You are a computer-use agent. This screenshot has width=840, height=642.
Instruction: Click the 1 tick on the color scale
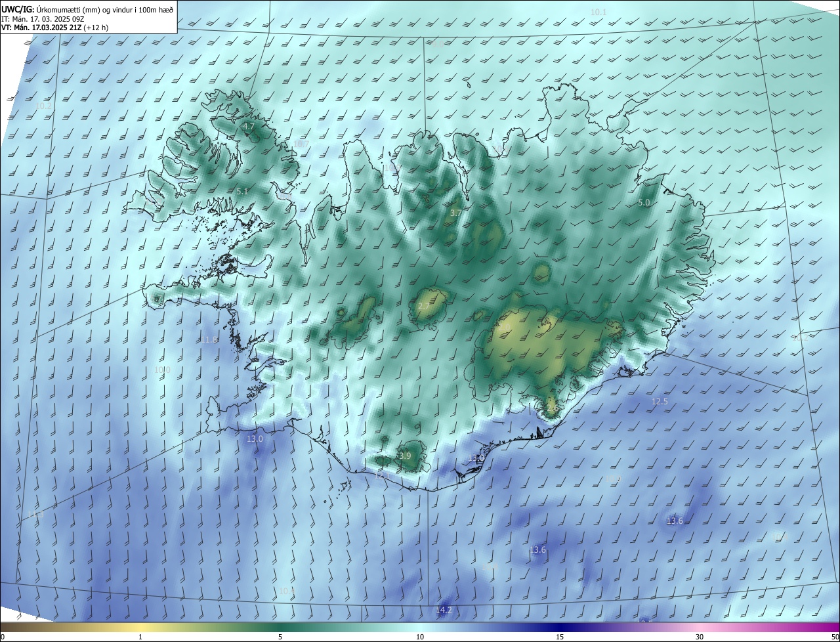140,637
